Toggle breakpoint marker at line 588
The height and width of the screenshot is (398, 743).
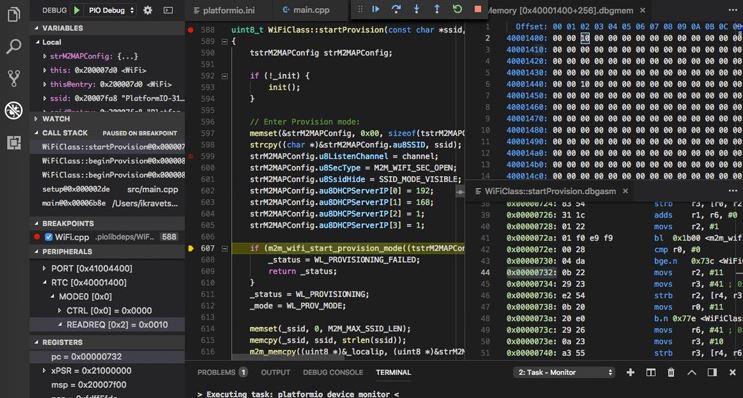[190, 30]
